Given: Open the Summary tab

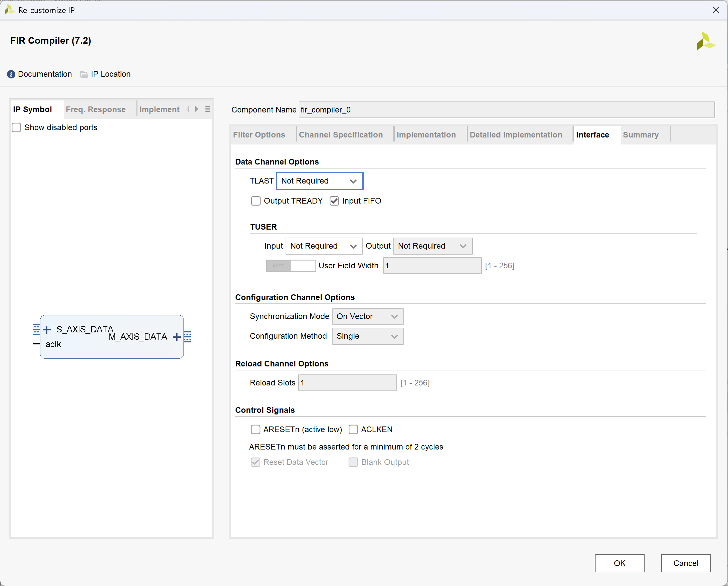Looking at the screenshot, I should [x=640, y=135].
